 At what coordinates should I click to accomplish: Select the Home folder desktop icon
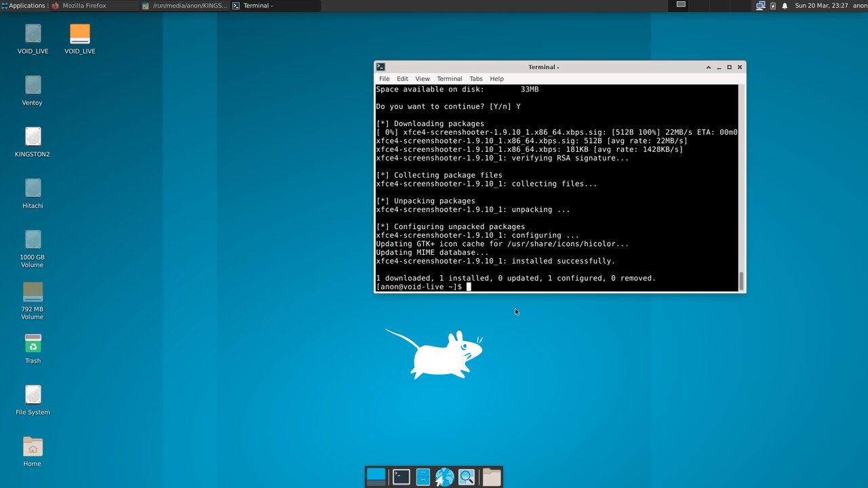tap(33, 451)
